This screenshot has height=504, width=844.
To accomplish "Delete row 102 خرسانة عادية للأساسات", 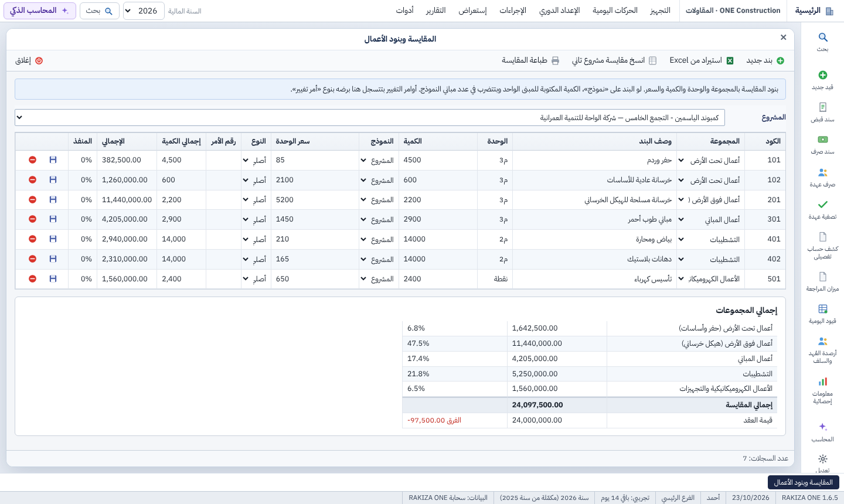I will click(33, 180).
